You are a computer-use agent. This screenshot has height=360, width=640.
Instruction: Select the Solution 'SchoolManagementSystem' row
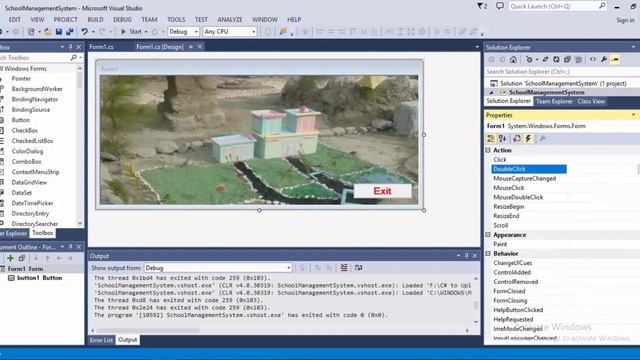[562, 83]
